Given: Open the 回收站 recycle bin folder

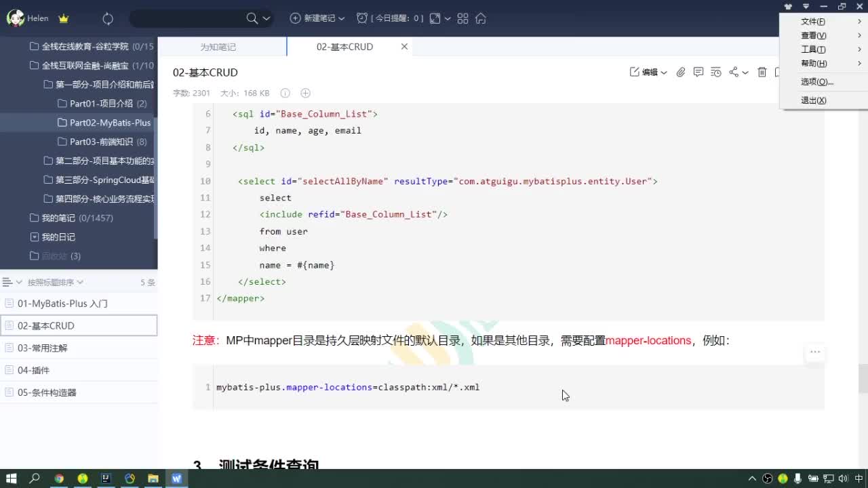Looking at the screenshot, I should [x=54, y=256].
